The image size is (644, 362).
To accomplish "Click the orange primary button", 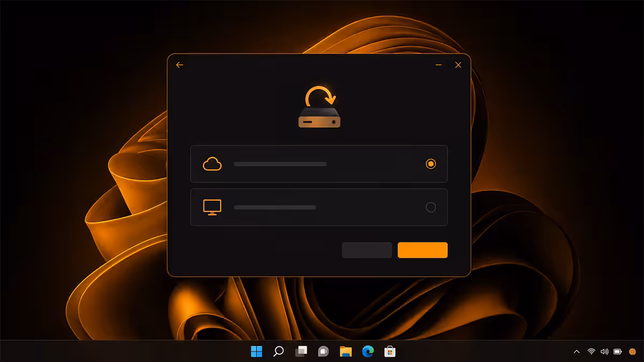I will 422,250.
